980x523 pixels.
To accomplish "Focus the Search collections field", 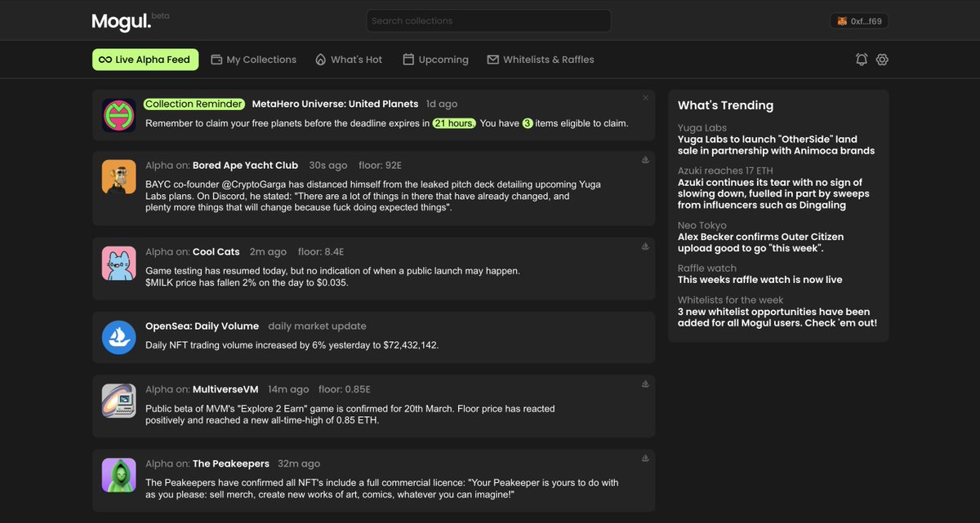I will click(x=488, y=20).
